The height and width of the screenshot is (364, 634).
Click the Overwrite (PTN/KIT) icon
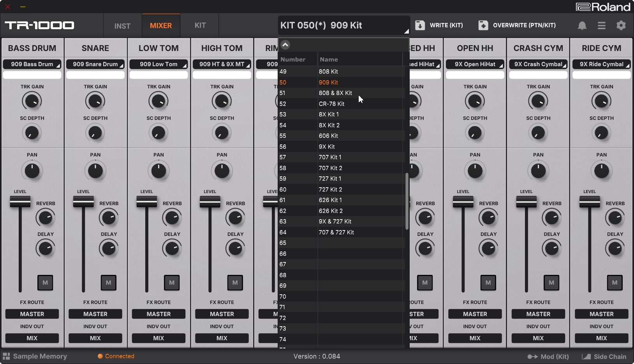click(x=483, y=25)
